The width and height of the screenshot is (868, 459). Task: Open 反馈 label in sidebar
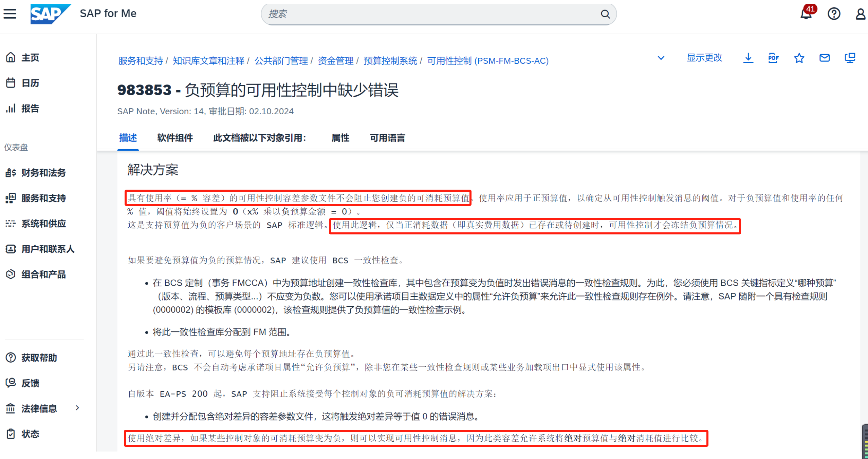click(30, 383)
